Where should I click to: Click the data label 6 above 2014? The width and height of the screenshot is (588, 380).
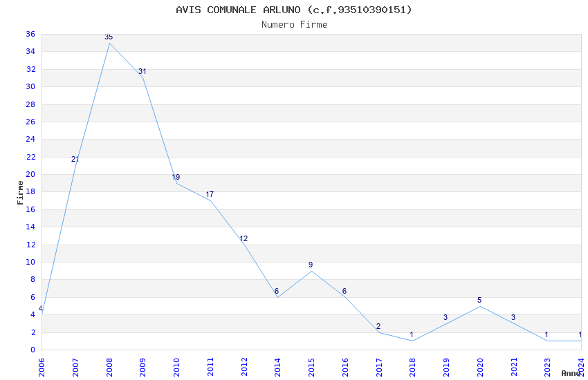click(x=277, y=291)
